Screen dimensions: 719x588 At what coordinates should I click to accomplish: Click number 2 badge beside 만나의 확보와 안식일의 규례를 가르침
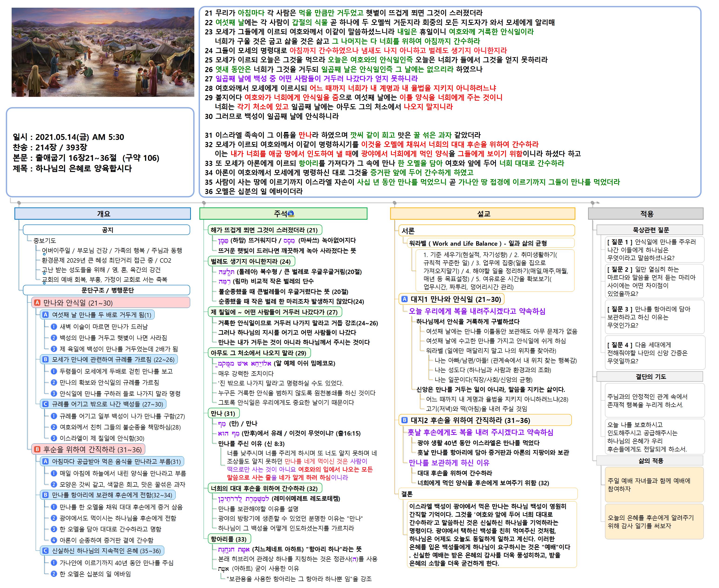pos(53,382)
